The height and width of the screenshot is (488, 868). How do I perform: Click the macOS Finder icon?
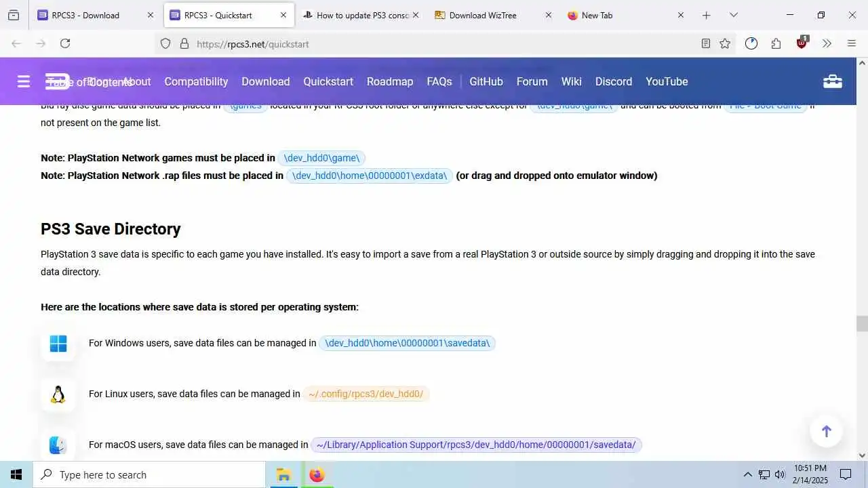[x=58, y=445]
